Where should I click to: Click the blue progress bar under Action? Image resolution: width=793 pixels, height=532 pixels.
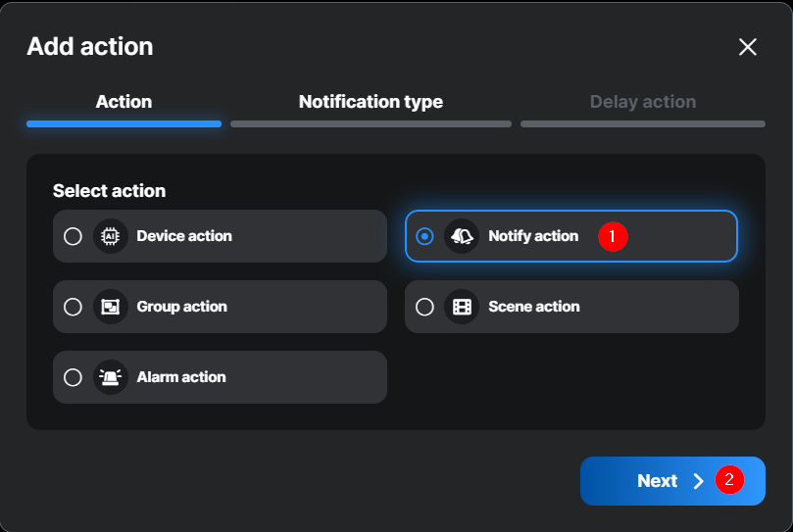click(124, 124)
